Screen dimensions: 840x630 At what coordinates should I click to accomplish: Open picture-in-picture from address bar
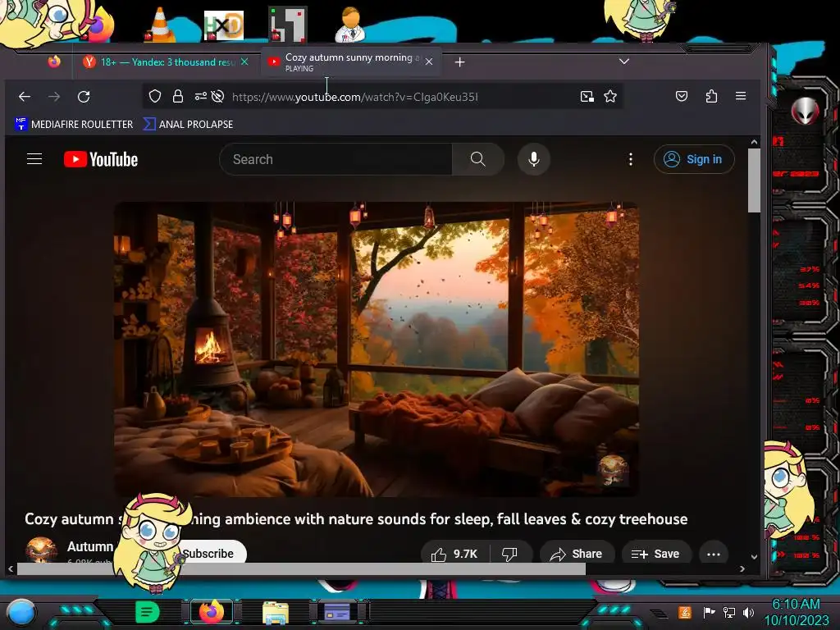(x=587, y=97)
